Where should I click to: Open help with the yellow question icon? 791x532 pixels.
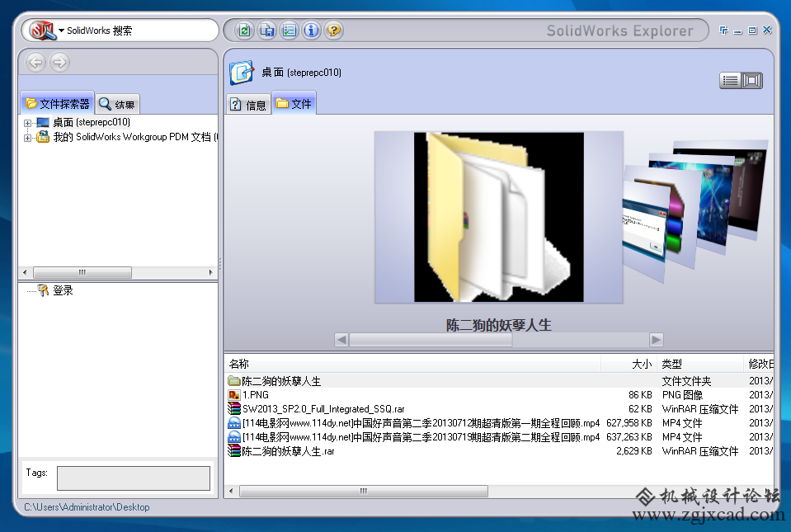pyautogui.click(x=333, y=31)
